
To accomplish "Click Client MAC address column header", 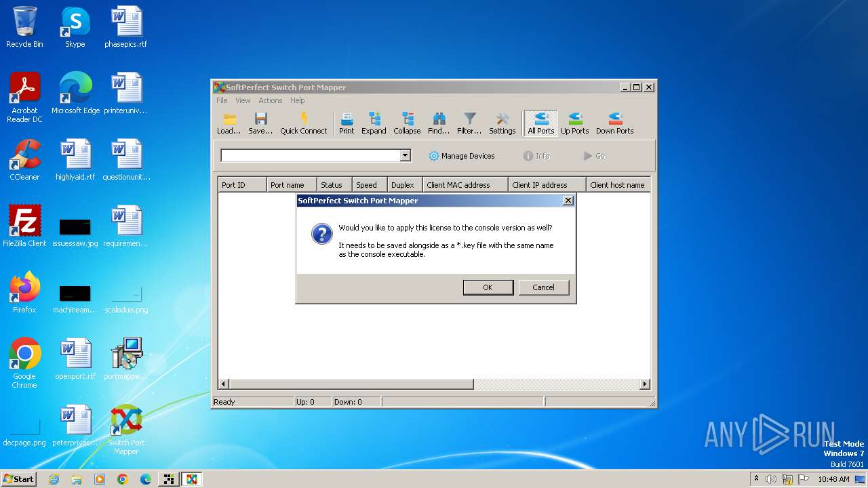I will [465, 185].
